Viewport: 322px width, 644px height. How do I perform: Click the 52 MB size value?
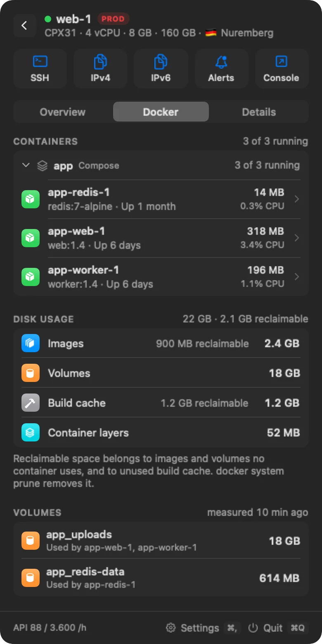click(283, 433)
